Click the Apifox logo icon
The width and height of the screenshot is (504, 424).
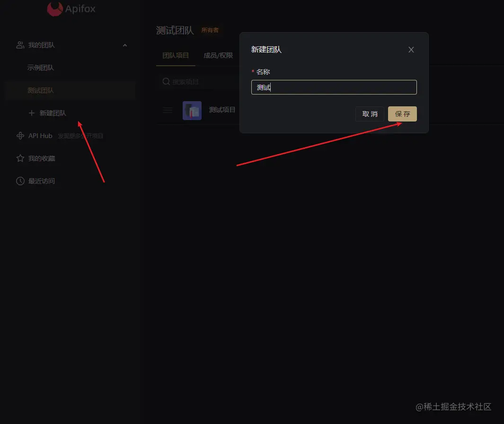coord(55,9)
